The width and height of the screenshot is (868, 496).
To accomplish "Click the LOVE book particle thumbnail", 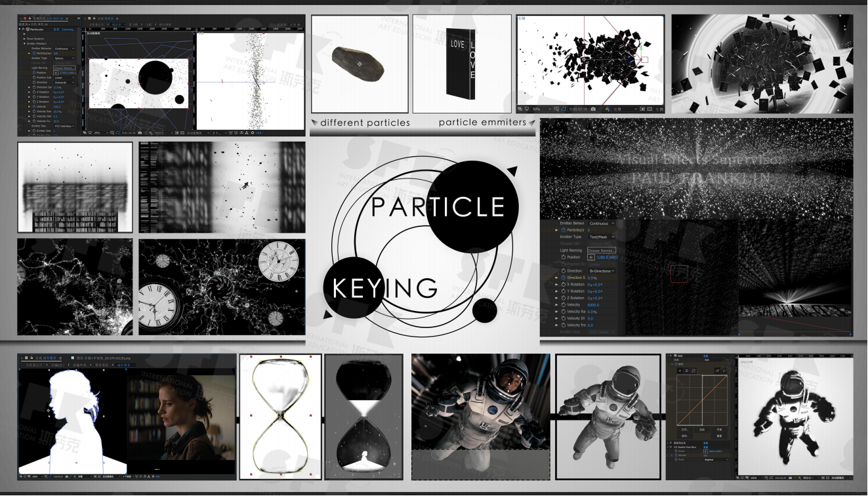I will click(462, 64).
